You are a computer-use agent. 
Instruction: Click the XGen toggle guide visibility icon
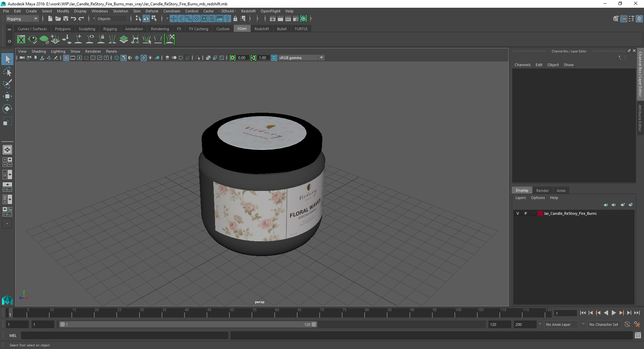(x=90, y=40)
